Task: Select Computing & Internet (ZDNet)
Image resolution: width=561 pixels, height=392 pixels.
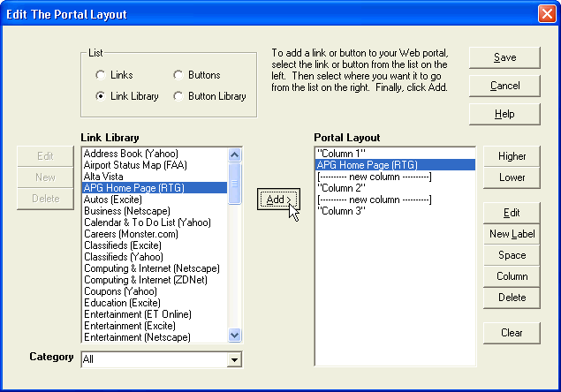Action: [155, 280]
